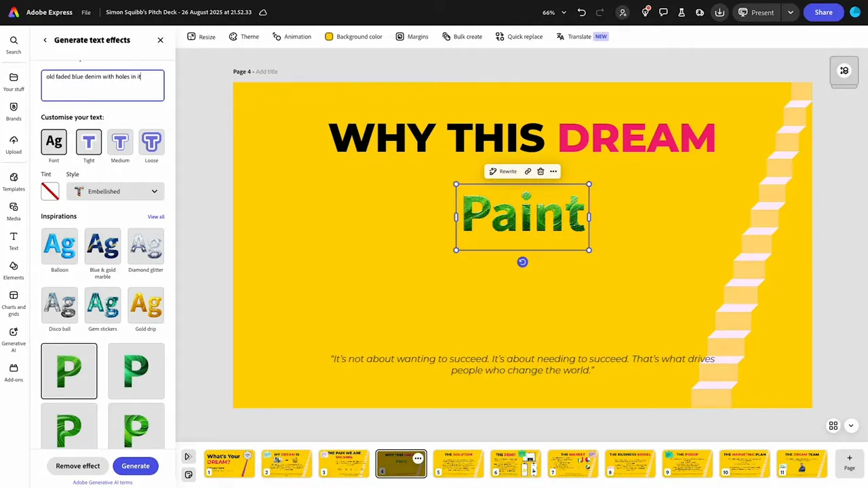Open the Translate feature
Screen dimensions: 868x488
(x=582, y=37)
